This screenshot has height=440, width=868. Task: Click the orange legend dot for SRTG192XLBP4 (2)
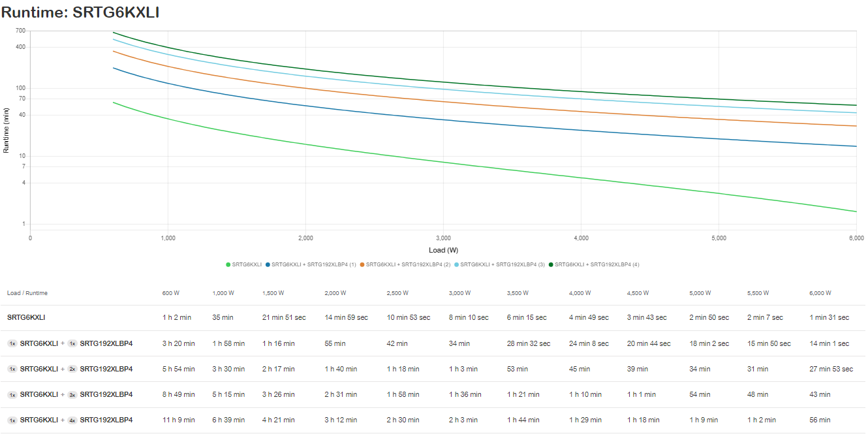[363, 264]
